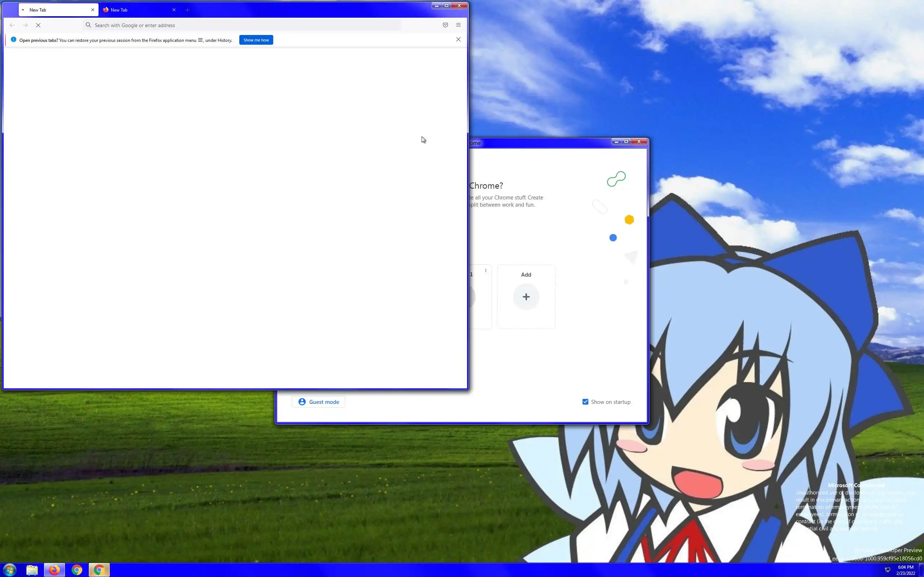This screenshot has width=924, height=577.
Task: Click the Save to Pocket icon
Action: 445,25
